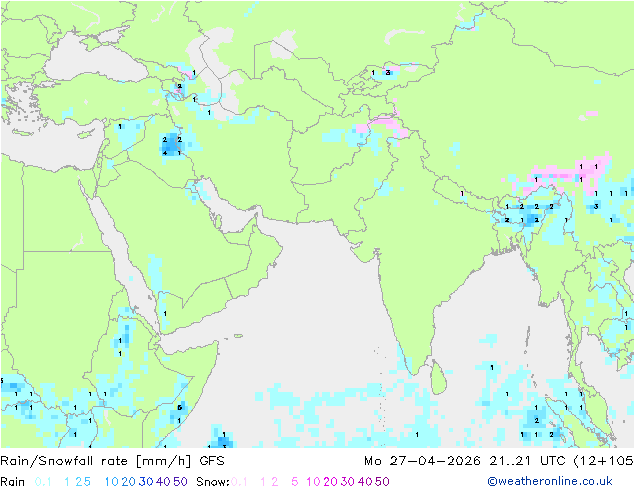Click the rain value '4' over Iraq
Image resolution: width=634 pixels, height=490 pixels.
pyautogui.click(x=165, y=153)
